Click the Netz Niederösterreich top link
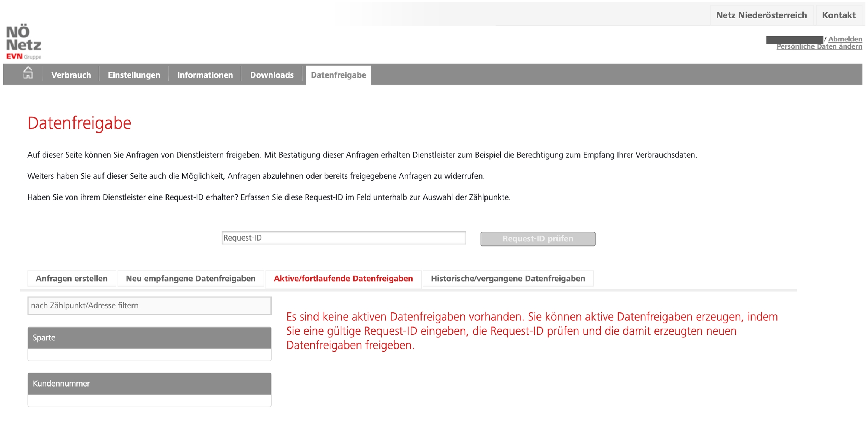 click(761, 15)
